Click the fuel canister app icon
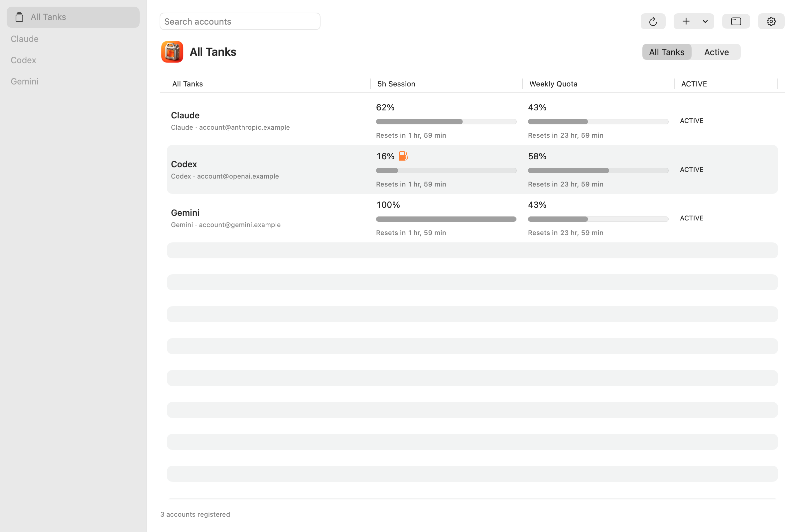This screenshot has height=532, width=798. coord(172,52)
